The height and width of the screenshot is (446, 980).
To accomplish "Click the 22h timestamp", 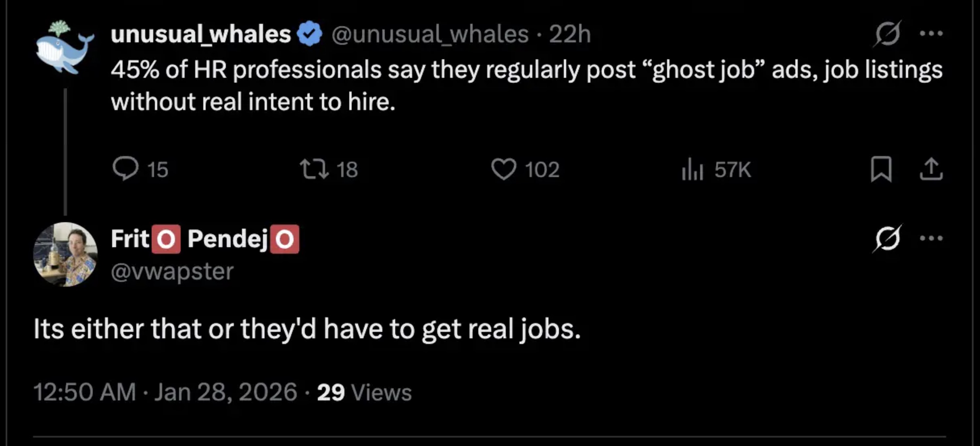I will click(x=569, y=34).
